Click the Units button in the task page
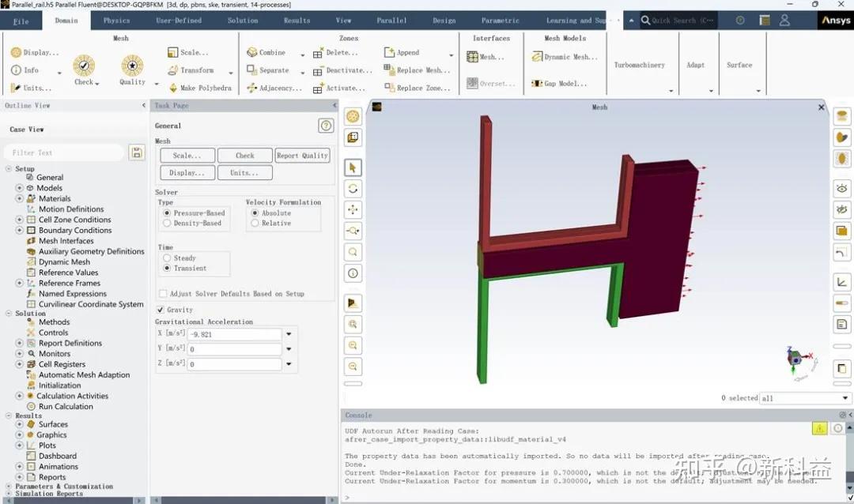This screenshot has width=854, height=504. click(245, 173)
